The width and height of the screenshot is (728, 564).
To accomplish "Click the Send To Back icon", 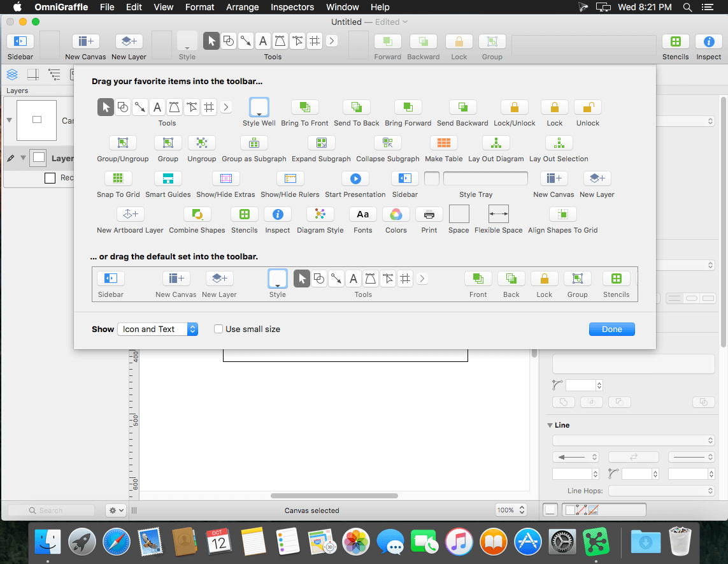I will (356, 107).
